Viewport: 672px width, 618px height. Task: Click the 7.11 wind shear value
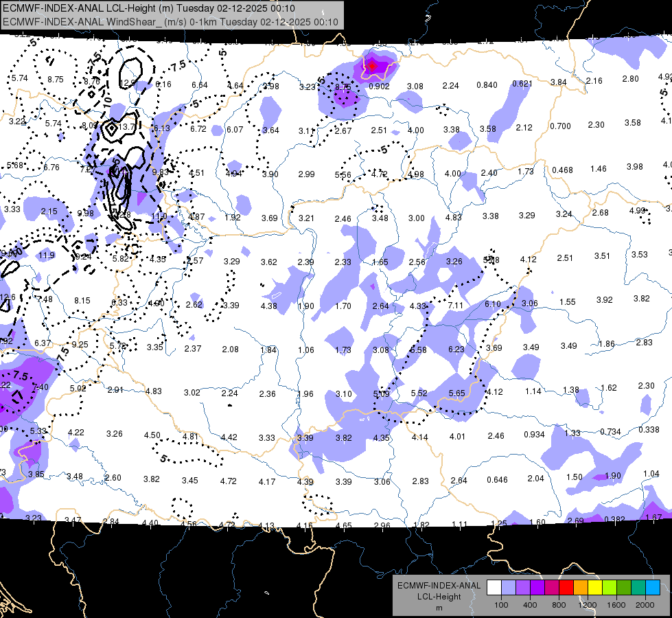click(456, 306)
